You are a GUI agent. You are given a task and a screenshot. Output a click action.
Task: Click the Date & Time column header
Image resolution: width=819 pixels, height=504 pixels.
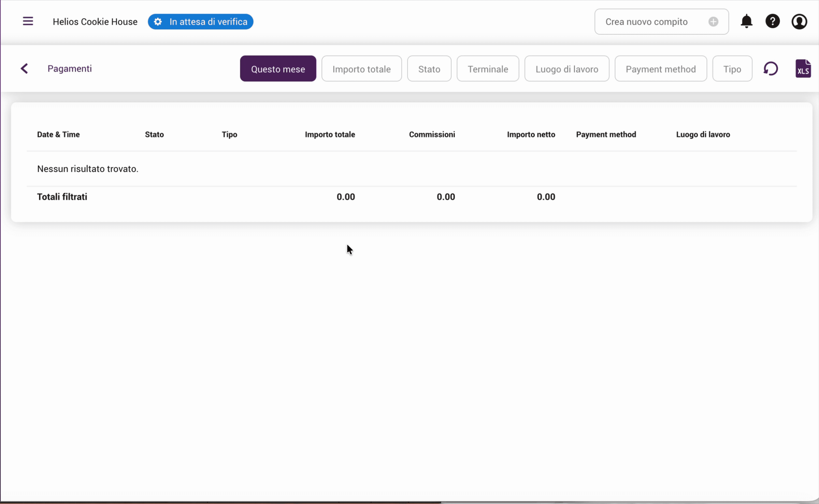[x=58, y=134]
